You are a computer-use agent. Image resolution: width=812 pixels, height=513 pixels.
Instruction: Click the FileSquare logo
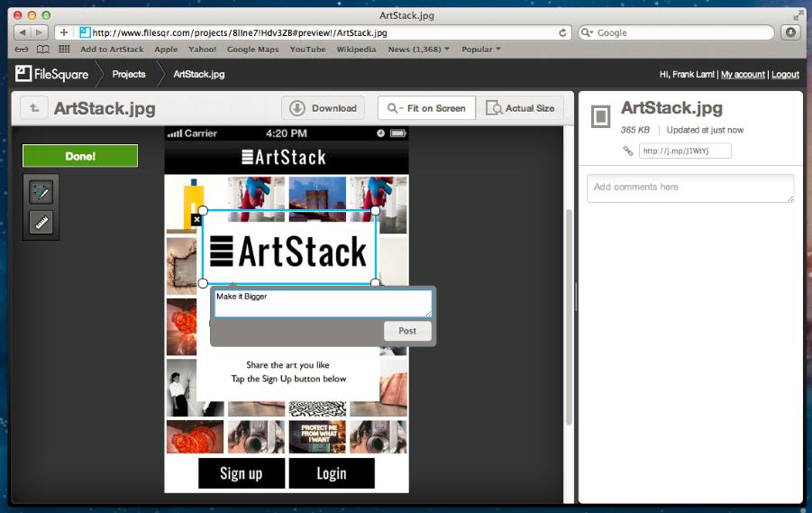(51, 74)
